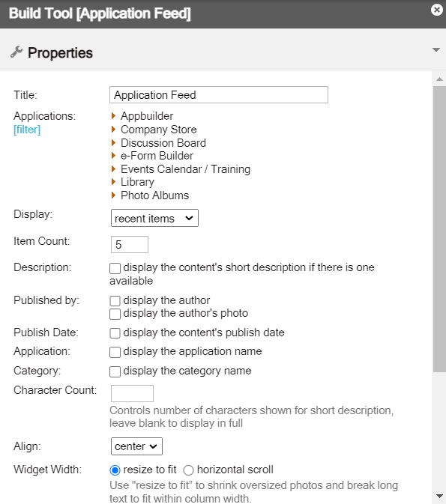Expand the Library application arrow
Viewport: 446px width, 504px height.
113,182
